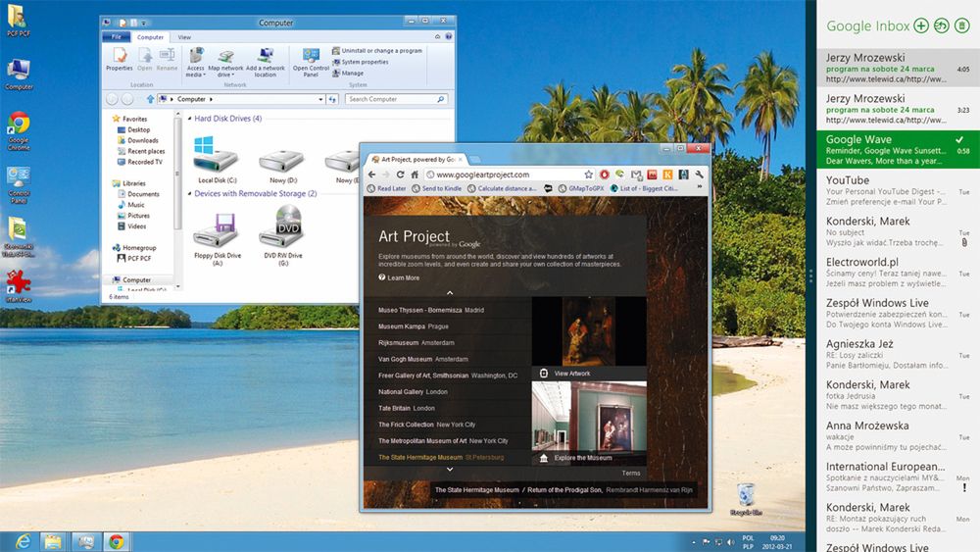Delete message with the trash icon
This screenshot has height=552, width=980.
(962, 25)
